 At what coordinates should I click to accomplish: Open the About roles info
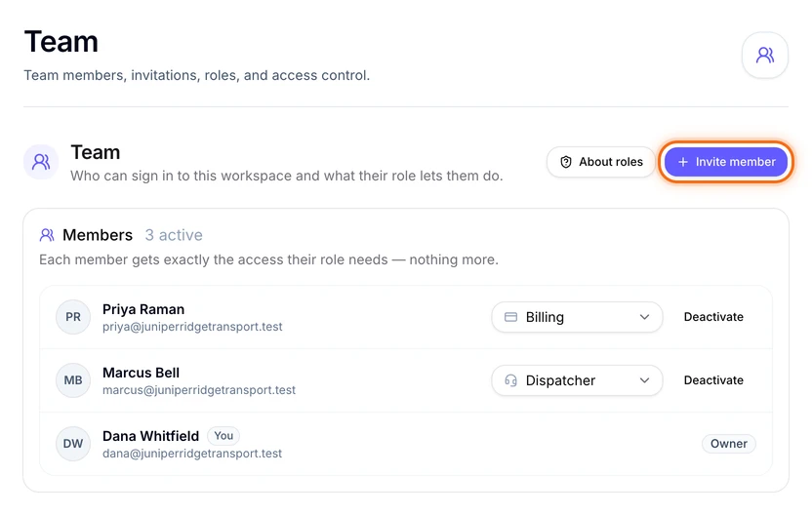[601, 162]
